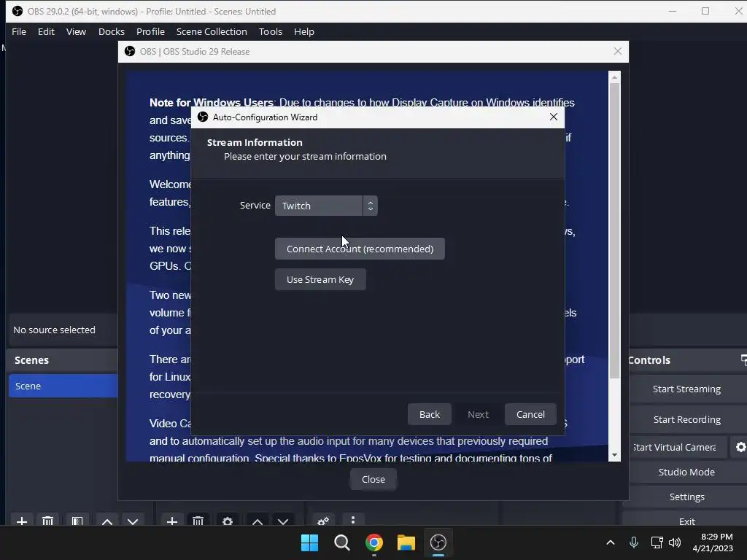This screenshot has width=747, height=560.
Task: Open the Docks menu
Action: pos(112,32)
